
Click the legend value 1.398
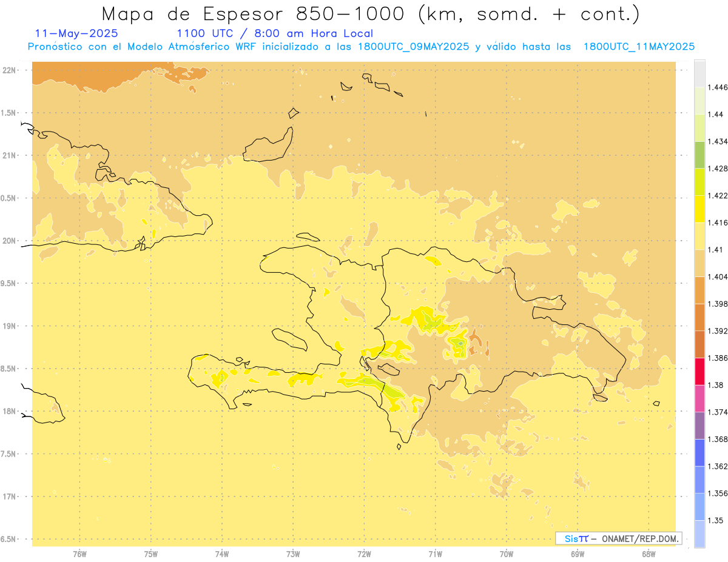[718, 304]
